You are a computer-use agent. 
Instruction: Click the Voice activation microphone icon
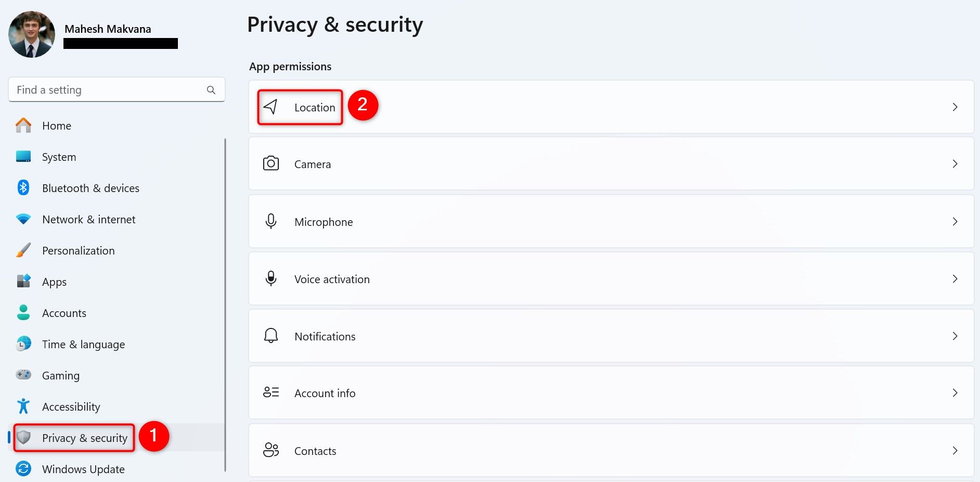pos(270,278)
